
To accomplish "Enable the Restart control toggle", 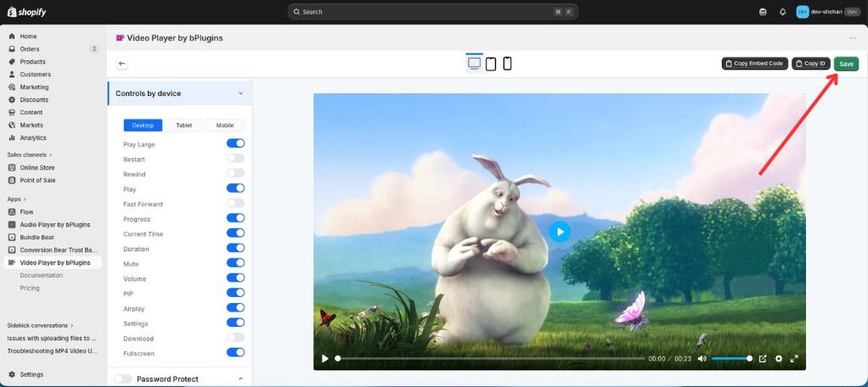I will point(235,159).
